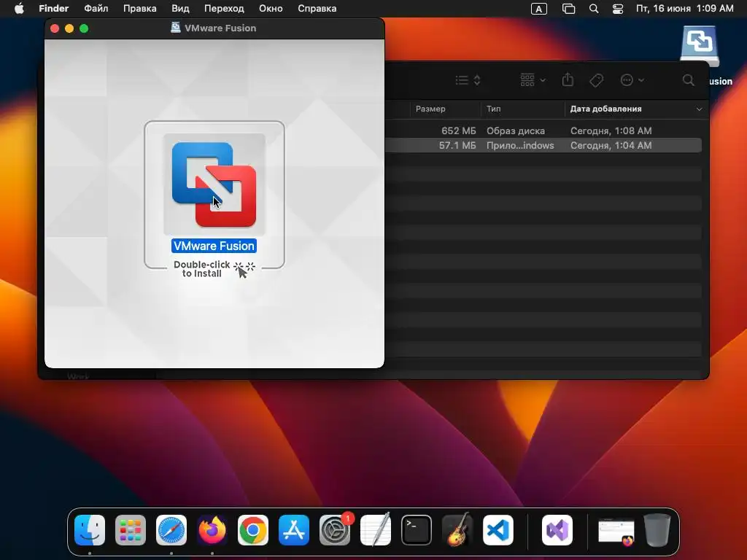The width and height of the screenshot is (747, 560).
Task: Open Launchpad from the Dock
Action: click(131, 530)
